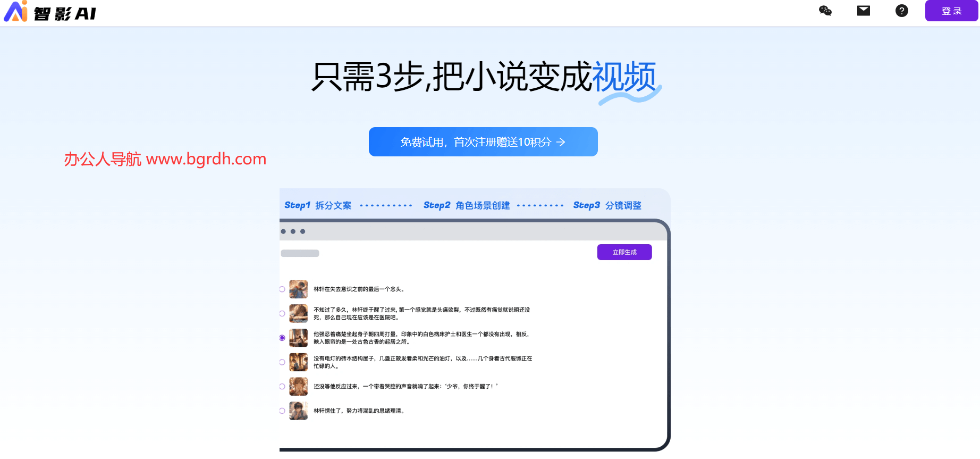Select the Step2 角色场景创建 tab
This screenshot has width=980, height=459.
pos(467,205)
